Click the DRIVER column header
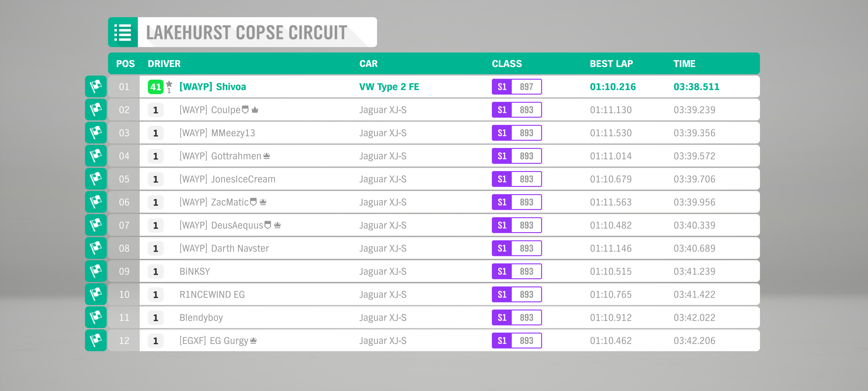The width and height of the screenshot is (868, 391). (x=164, y=64)
